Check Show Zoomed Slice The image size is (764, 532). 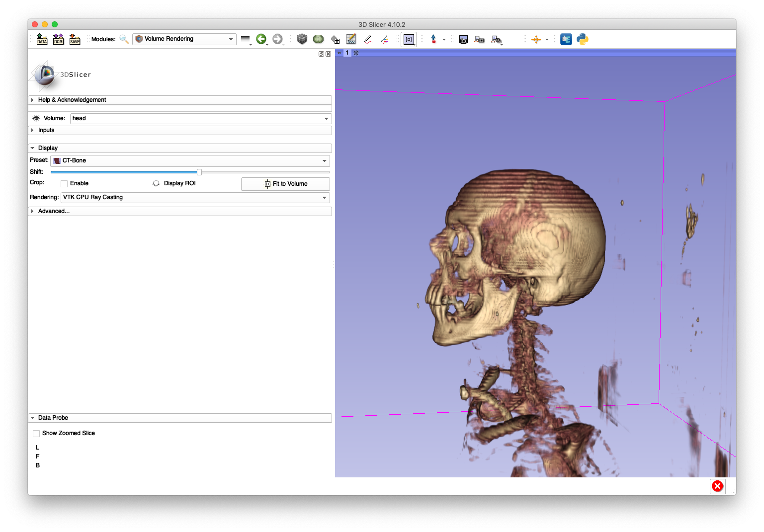click(x=36, y=433)
